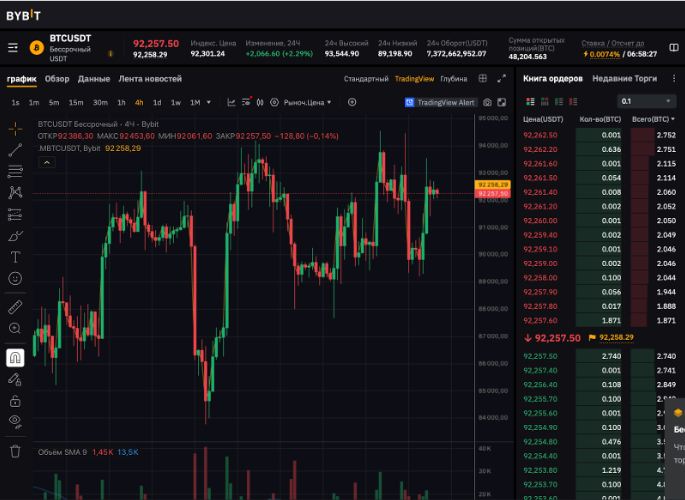685x500 pixels.
Task: Select the ruler measure tool
Action: [15, 307]
